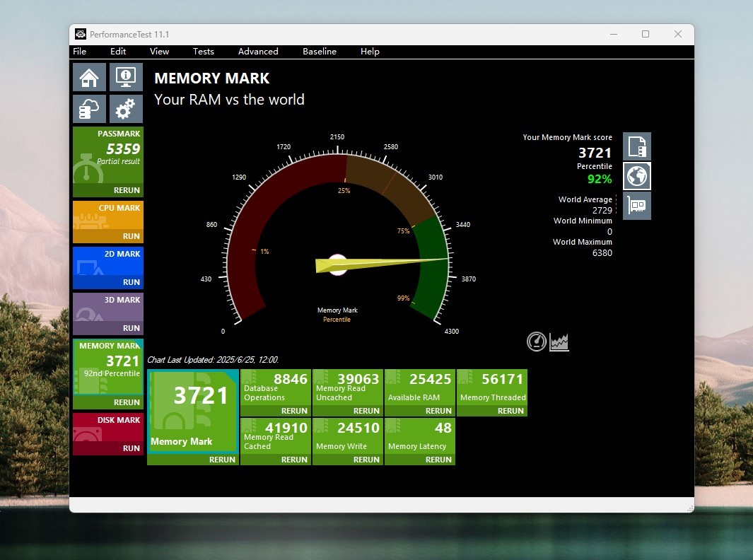Open the cloud baseline manager icon
Screen dimensions: 753x560
click(89, 109)
